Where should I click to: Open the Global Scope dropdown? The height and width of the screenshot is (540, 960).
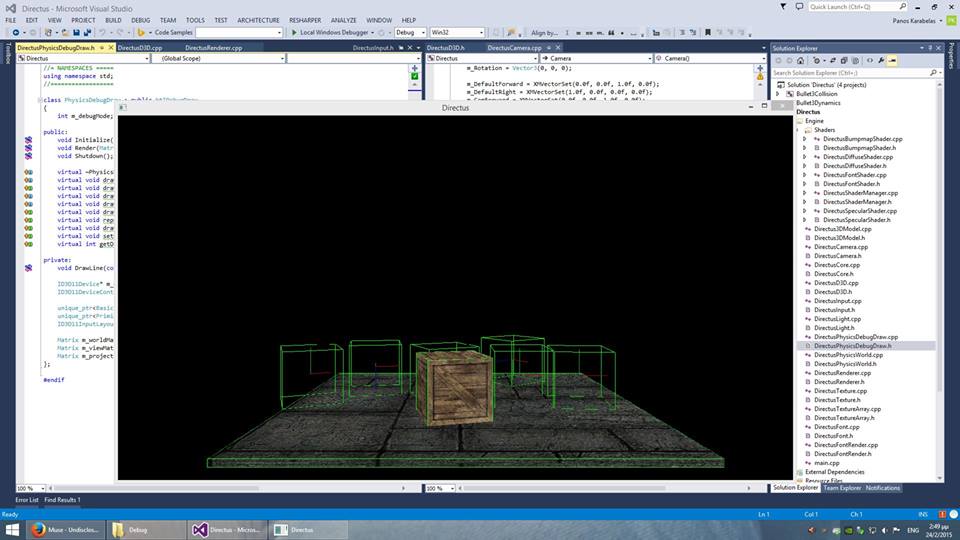point(219,58)
